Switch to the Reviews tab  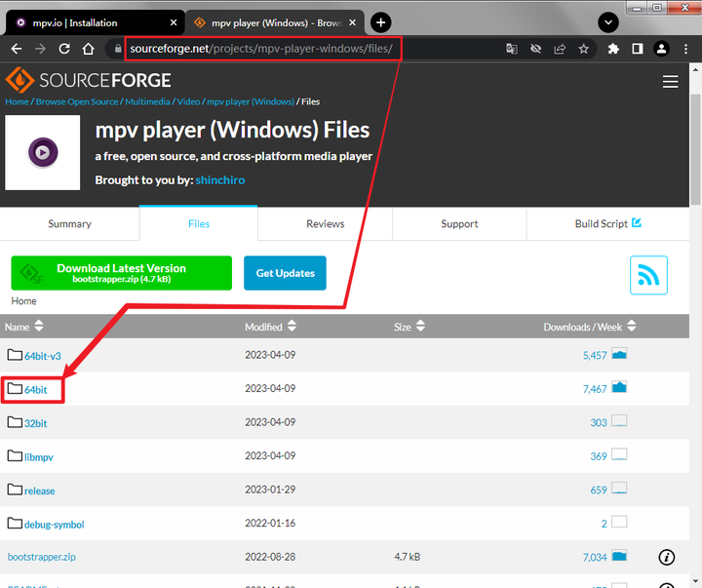(x=325, y=223)
